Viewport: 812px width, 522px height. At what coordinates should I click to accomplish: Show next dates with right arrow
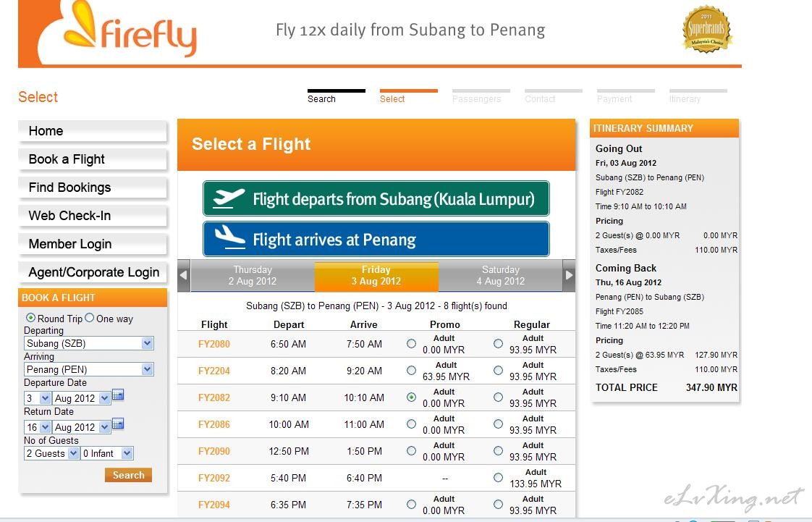569,276
